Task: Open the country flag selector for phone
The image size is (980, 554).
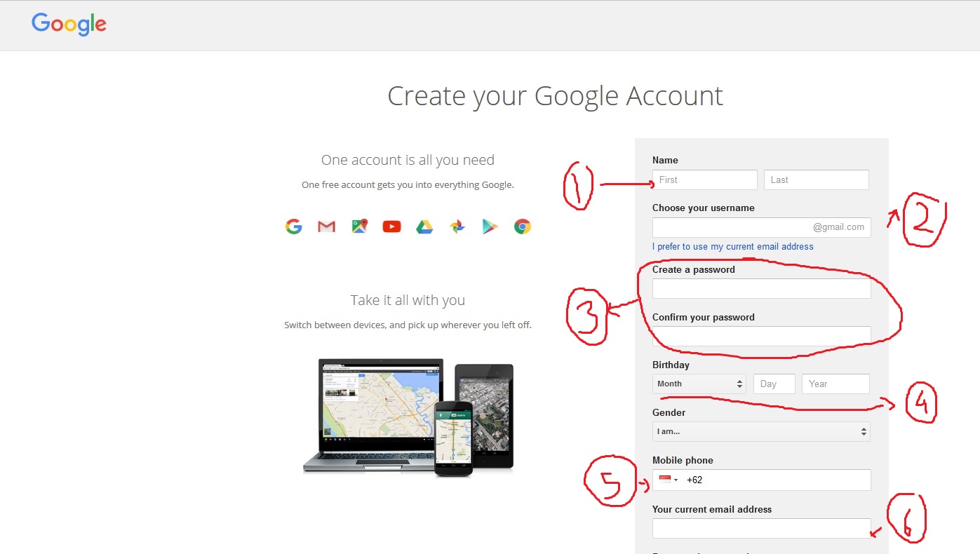Action: coord(668,480)
